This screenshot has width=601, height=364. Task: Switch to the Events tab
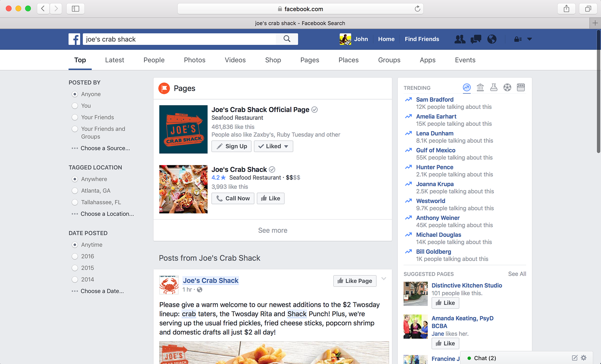465,60
